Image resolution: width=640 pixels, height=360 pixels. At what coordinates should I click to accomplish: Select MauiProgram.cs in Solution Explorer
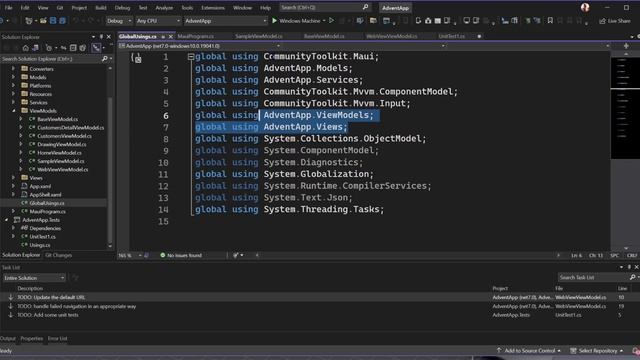47,211
